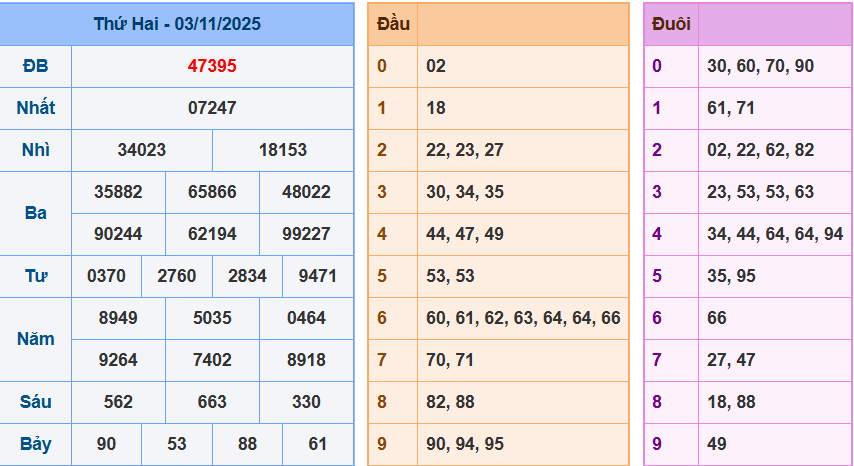The height and width of the screenshot is (466, 854).
Task: Click the Nhất prize label
Action: click(x=35, y=108)
